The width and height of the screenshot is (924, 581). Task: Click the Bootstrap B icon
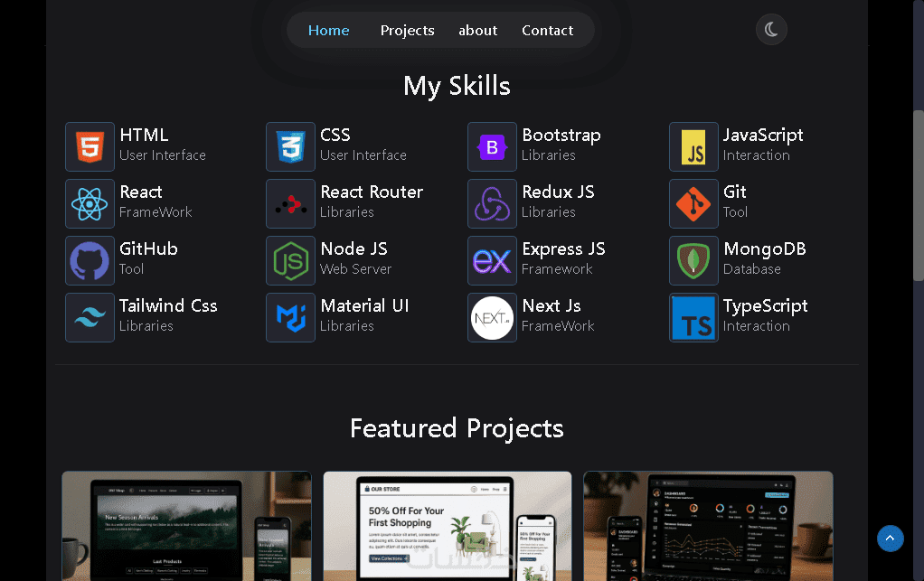coord(492,146)
